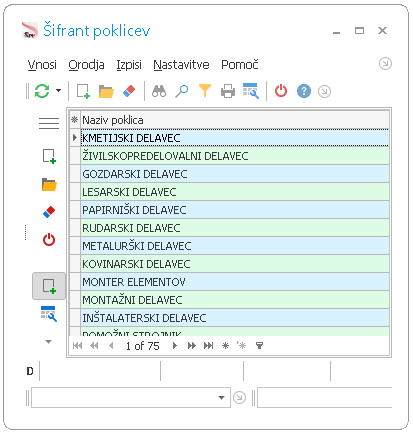Expand the sidebar overflow down arrow

coord(49,342)
